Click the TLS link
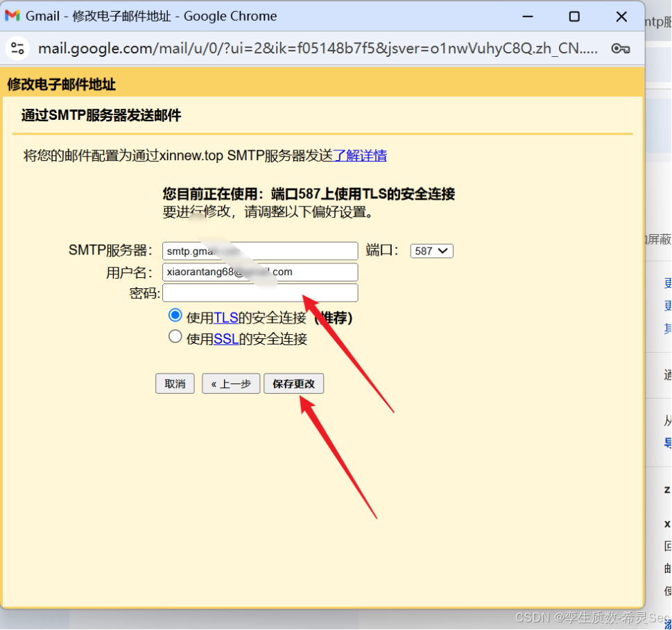 pyautogui.click(x=227, y=317)
